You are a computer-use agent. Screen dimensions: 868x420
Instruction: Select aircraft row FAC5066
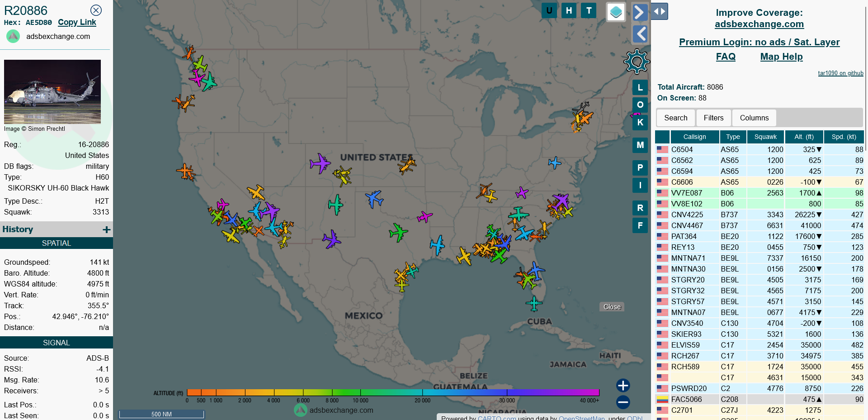pos(759,399)
